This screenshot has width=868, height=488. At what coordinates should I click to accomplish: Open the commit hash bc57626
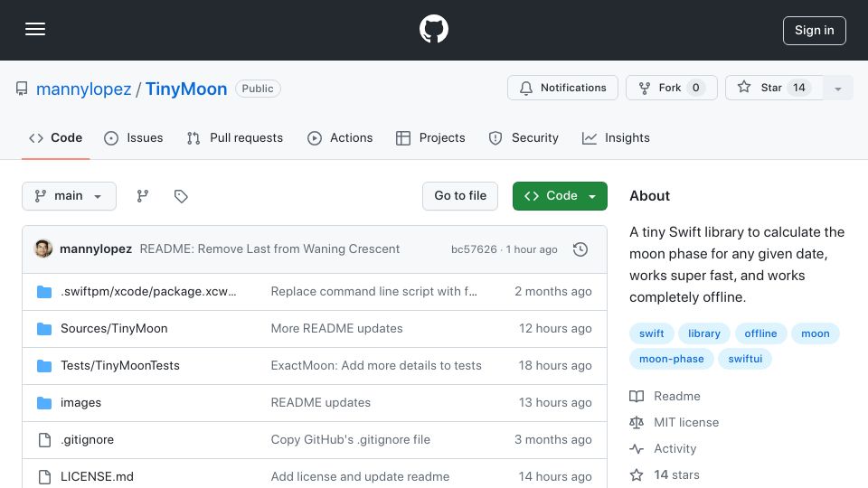tap(474, 249)
